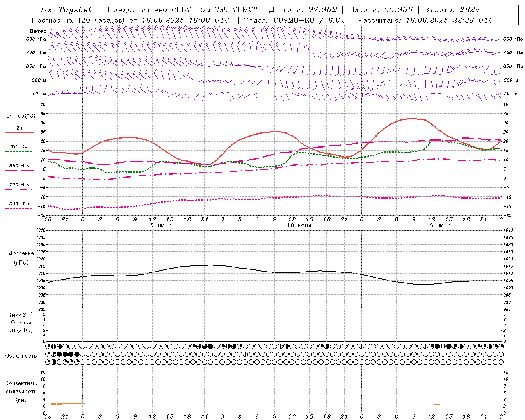Click the 'Конвективн.' convective cloud label
Viewport: 525px width, 420px height.
tap(21, 383)
